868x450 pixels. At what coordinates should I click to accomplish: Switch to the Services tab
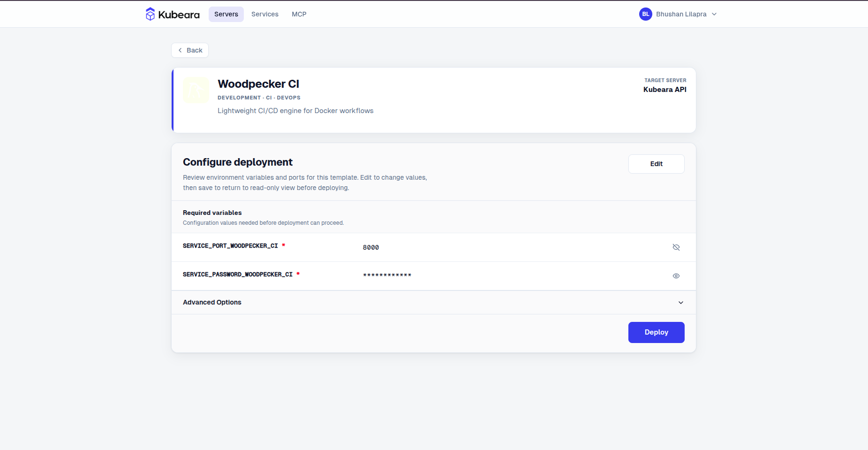coord(265,14)
